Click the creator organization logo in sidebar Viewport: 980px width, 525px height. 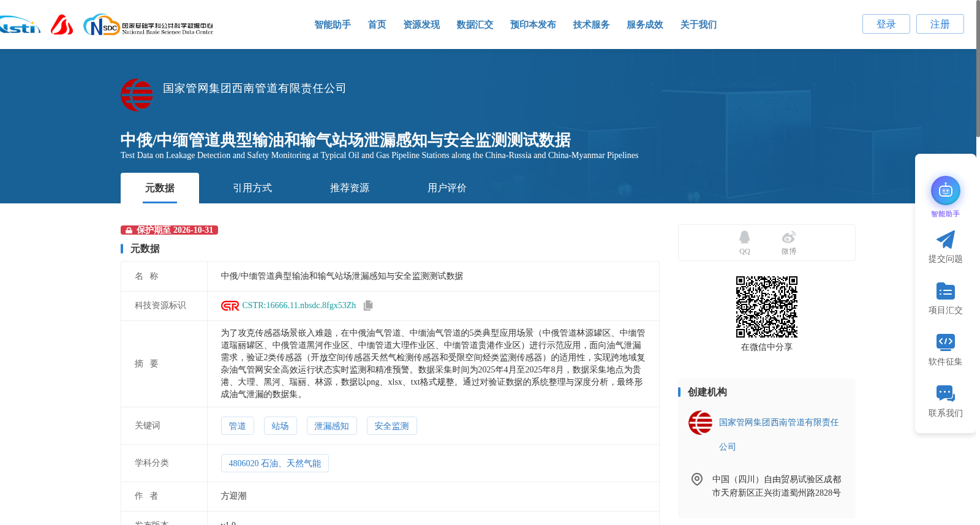(700, 423)
